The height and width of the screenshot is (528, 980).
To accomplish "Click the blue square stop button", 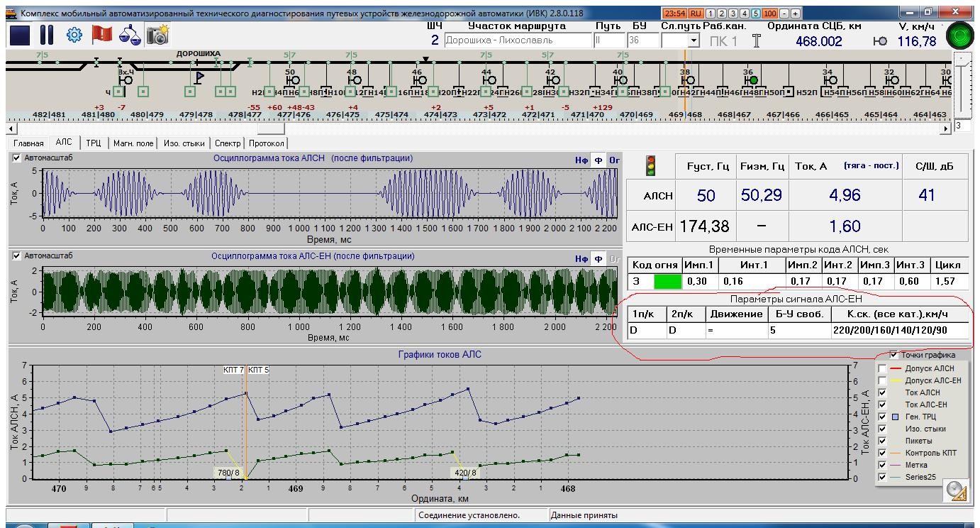I will point(20,35).
